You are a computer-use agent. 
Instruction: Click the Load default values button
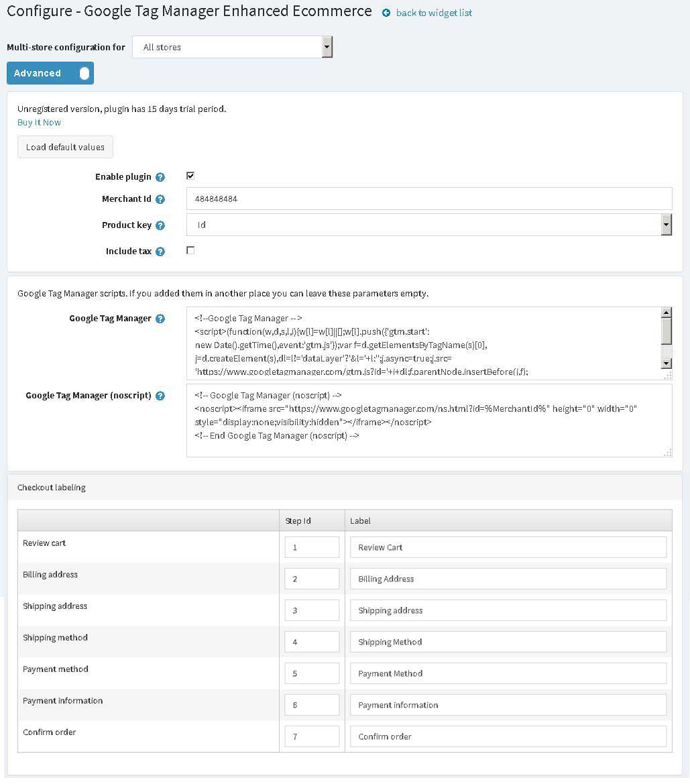click(x=65, y=147)
